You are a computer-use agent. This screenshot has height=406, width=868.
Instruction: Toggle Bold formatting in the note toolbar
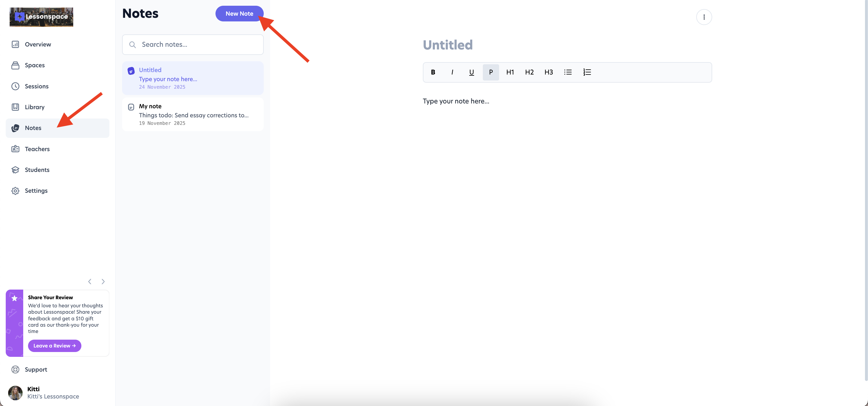[433, 72]
